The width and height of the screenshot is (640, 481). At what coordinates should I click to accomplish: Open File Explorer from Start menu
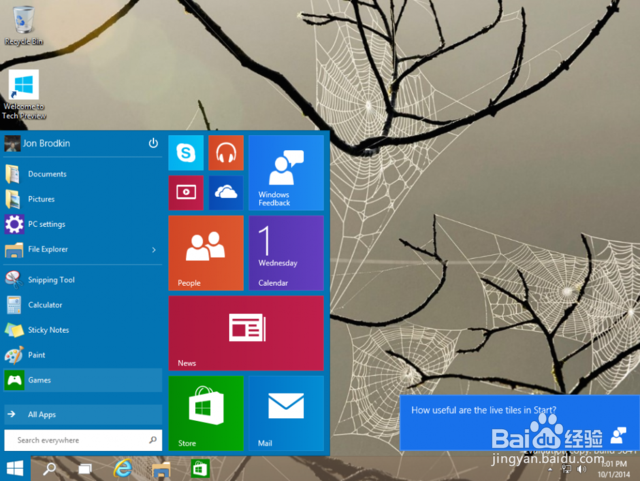tap(83, 249)
